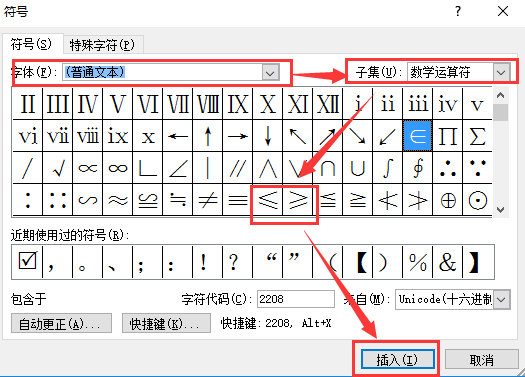Select the down arrow ↓ symbol

point(268,136)
